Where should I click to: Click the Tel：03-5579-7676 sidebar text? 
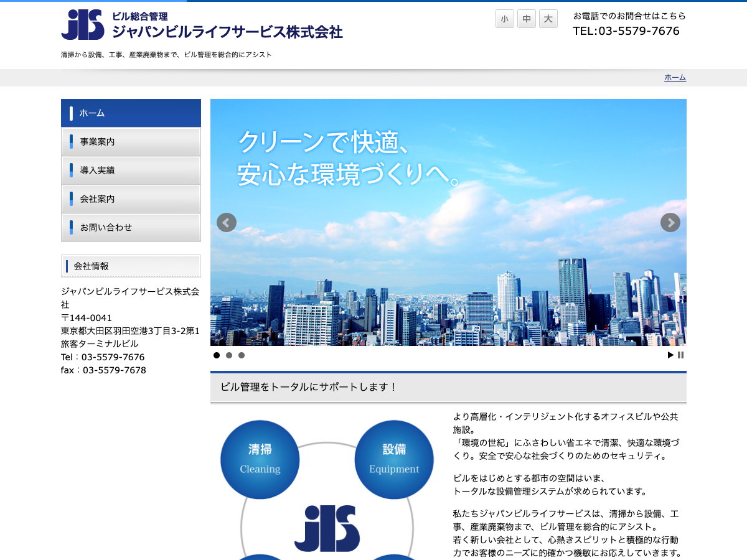(x=103, y=357)
